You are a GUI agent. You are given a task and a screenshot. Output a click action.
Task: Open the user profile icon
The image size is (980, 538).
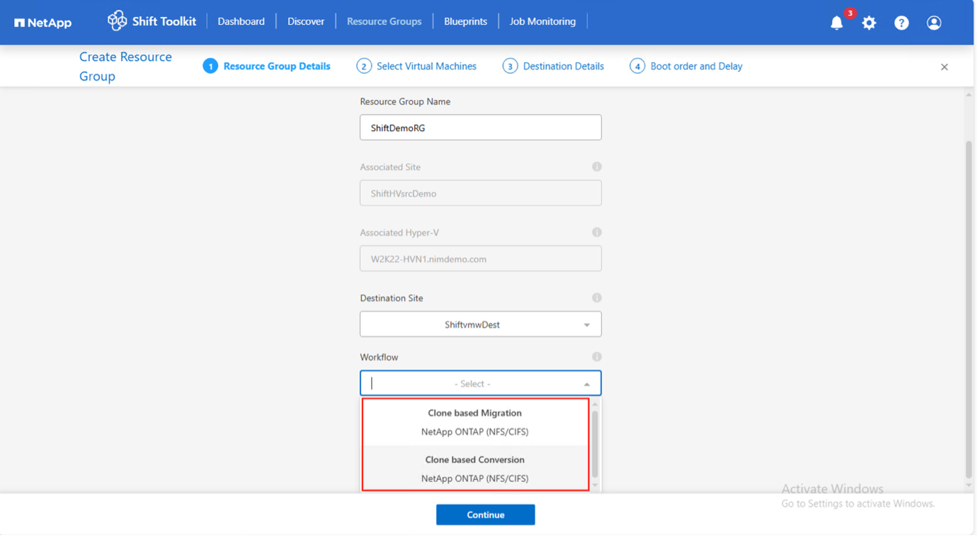(934, 23)
